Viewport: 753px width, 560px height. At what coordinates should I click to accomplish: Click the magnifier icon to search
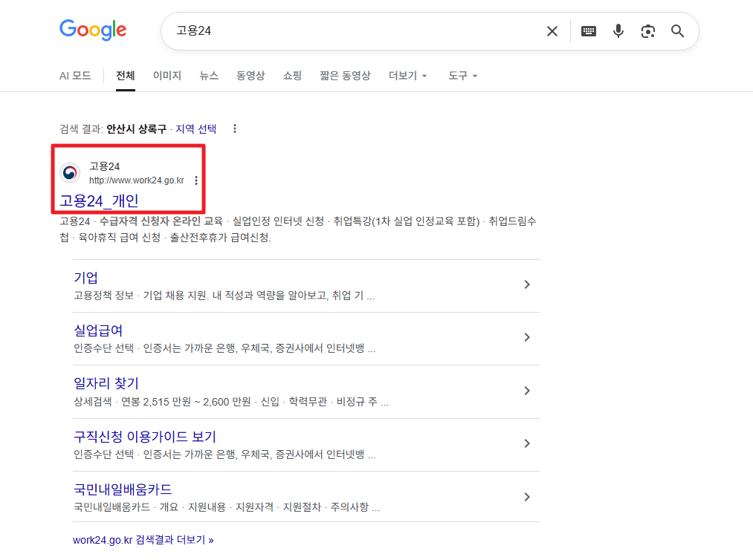click(x=676, y=30)
